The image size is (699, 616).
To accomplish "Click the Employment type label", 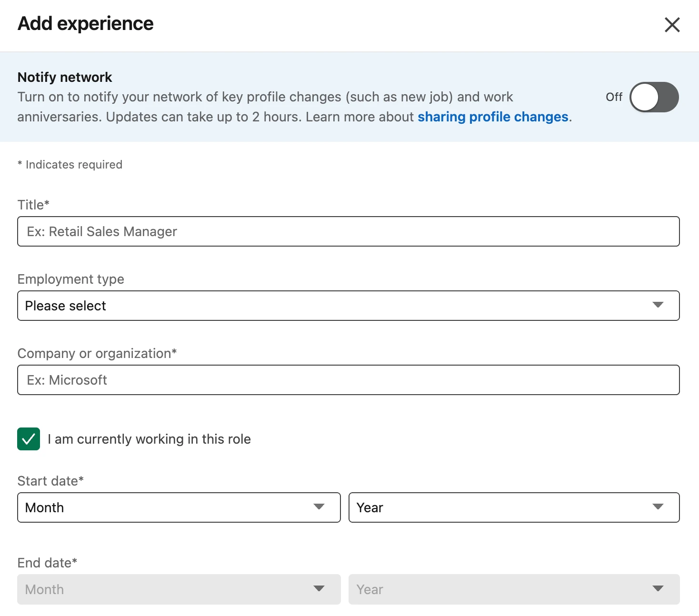I will pos(70,279).
